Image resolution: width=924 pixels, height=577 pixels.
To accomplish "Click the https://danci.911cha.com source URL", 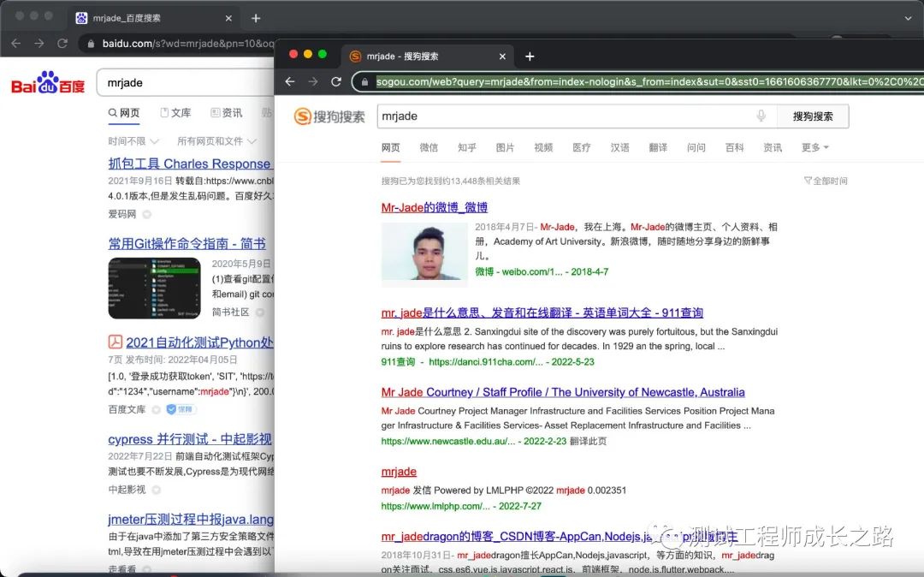I will tap(486, 362).
